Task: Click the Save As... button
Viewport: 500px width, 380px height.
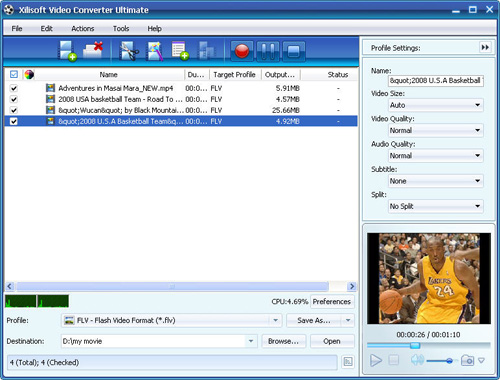Action: (x=314, y=320)
